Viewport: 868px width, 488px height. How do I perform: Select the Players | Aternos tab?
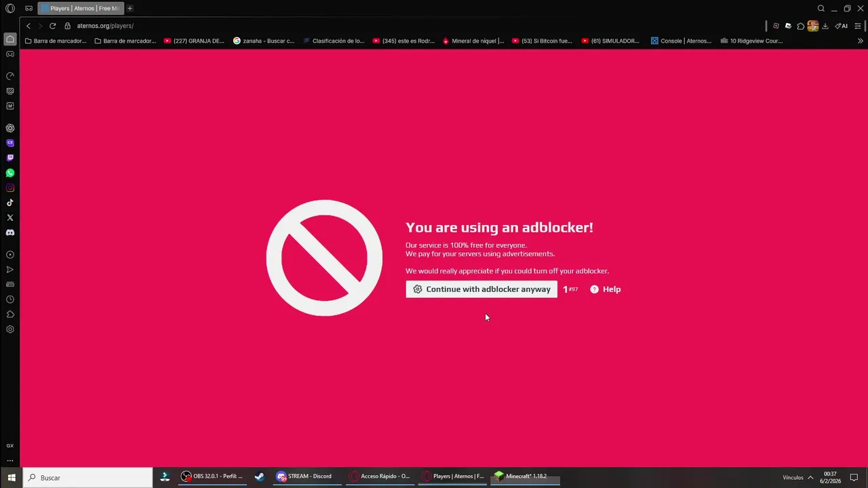coord(80,8)
